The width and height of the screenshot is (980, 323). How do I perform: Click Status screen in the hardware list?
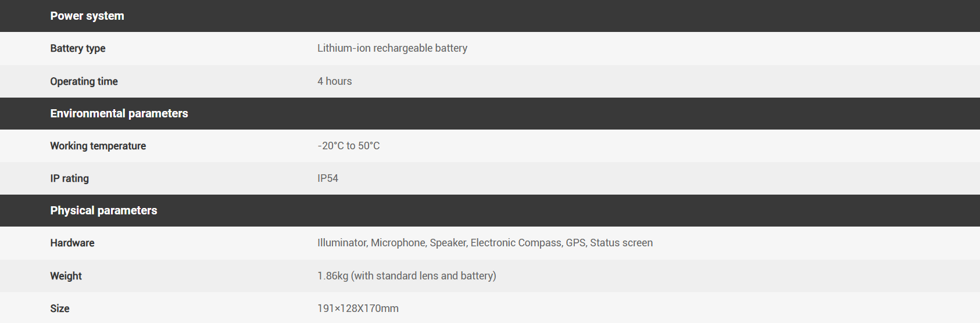click(621, 243)
